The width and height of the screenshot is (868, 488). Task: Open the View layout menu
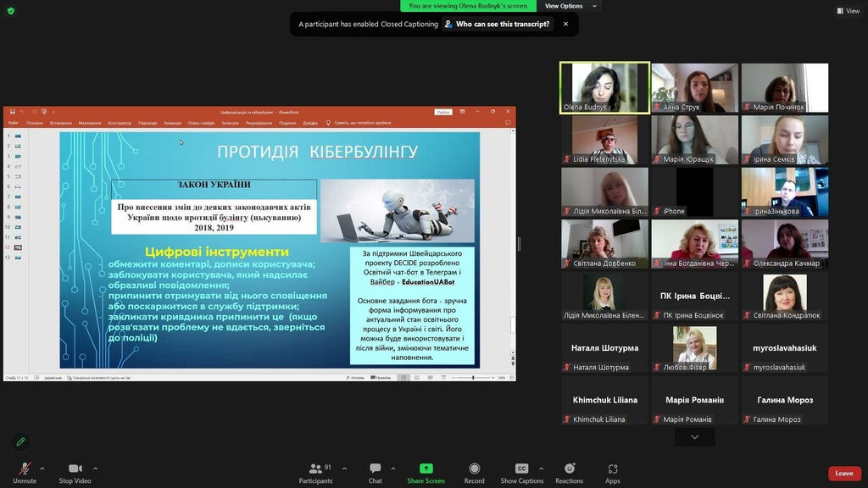848,11
